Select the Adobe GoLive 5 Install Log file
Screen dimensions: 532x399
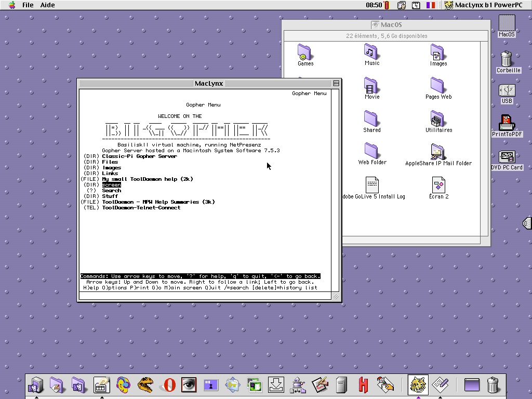[x=373, y=188]
